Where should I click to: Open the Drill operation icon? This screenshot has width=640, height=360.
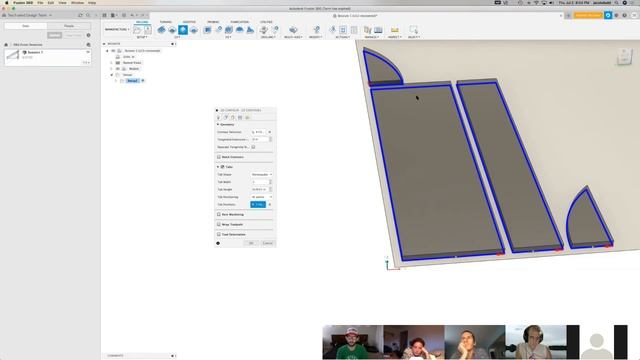click(264, 30)
